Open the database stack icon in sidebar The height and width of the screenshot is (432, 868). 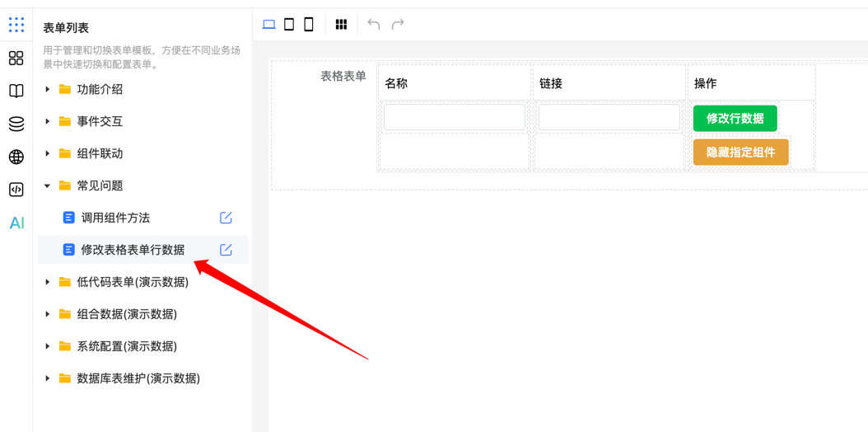(x=16, y=124)
